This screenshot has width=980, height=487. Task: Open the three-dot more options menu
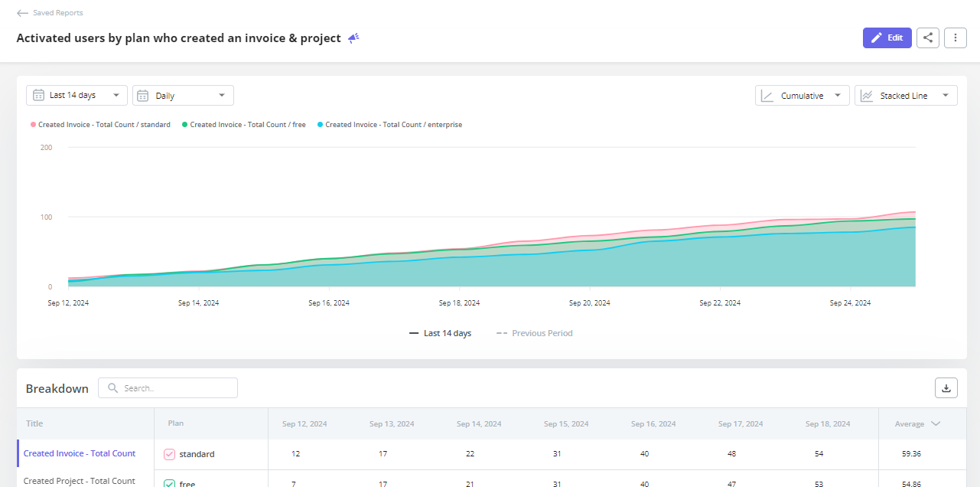(955, 38)
